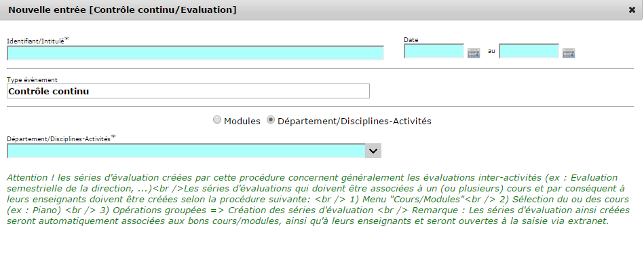The image size is (644, 258).
Task: Click the Modules option label text
Action: 242,122
